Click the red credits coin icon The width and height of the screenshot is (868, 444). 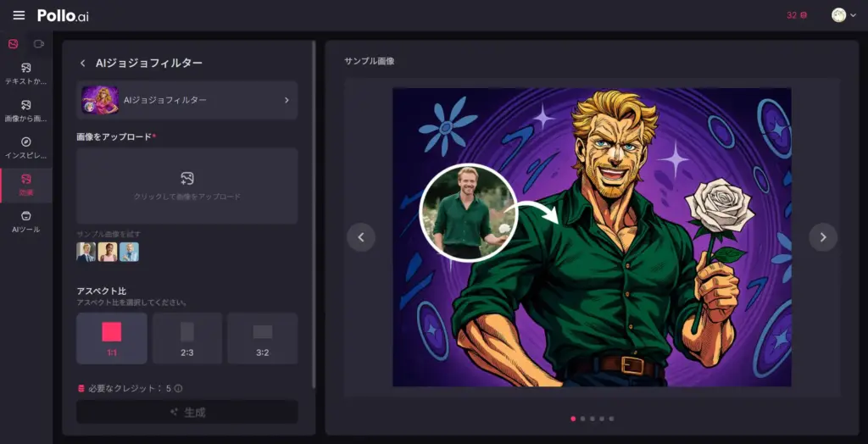(x=81, y=389)
